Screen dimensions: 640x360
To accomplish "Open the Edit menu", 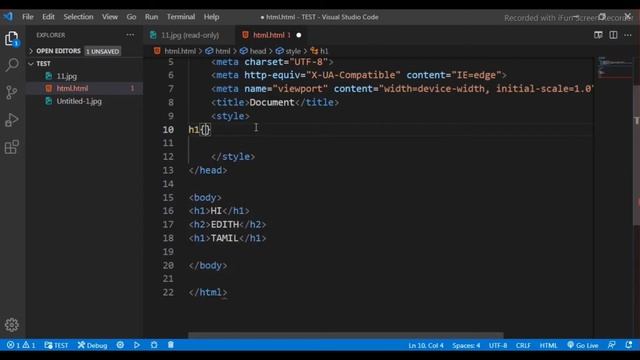I will coord(48,17).
